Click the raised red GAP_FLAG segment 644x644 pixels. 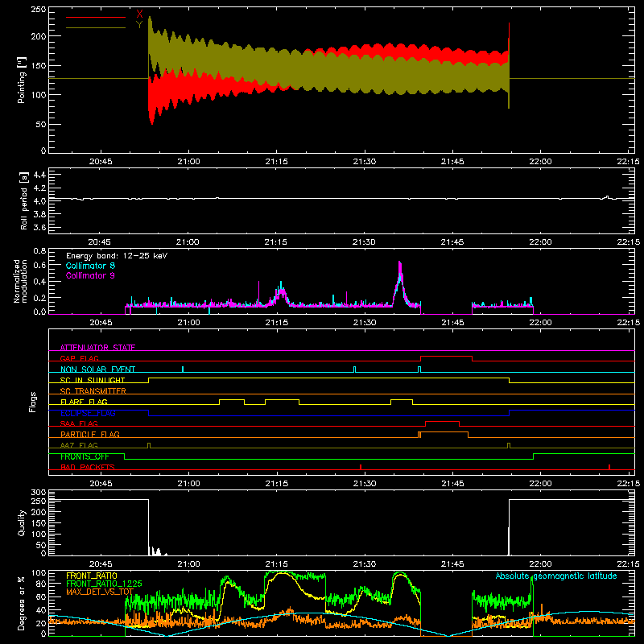click(x=446, y=357)
